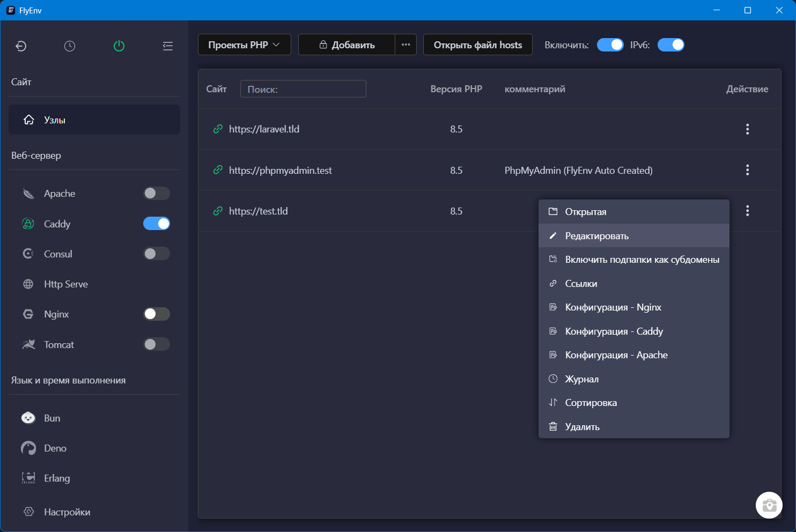The height and width of the screenshot is (532, 796).
Task: Click the green power icon in sidebar
Action: (x=119, y=46)
